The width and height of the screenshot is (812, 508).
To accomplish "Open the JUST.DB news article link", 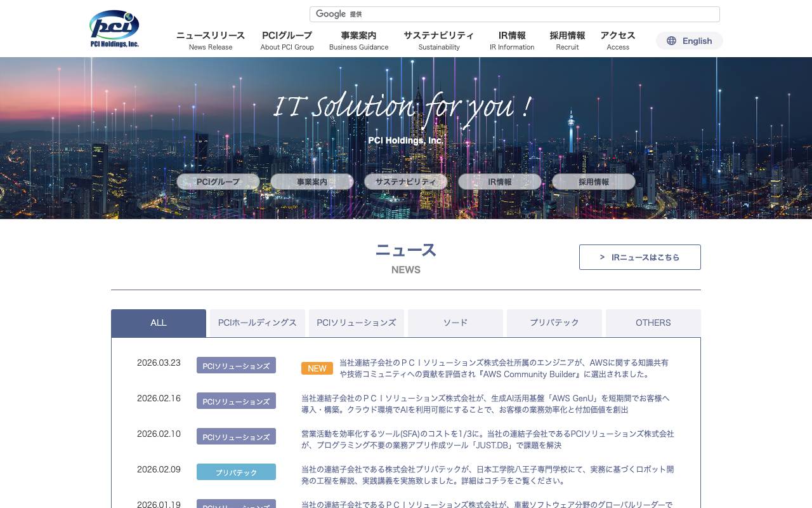I will (x=487, y=439).
